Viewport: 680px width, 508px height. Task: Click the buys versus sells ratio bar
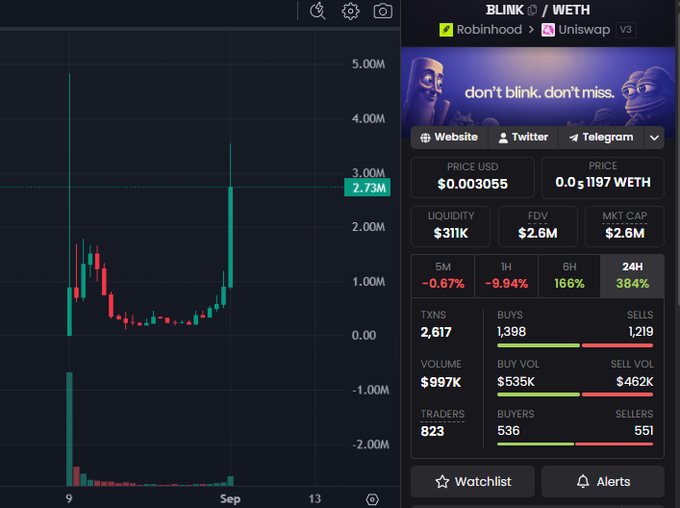coord(575,346)
